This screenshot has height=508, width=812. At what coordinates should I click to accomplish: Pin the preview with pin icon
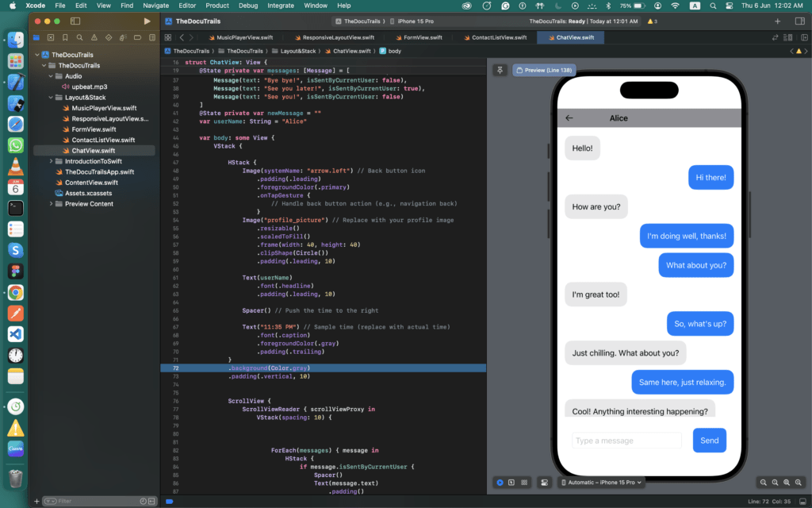500,70
